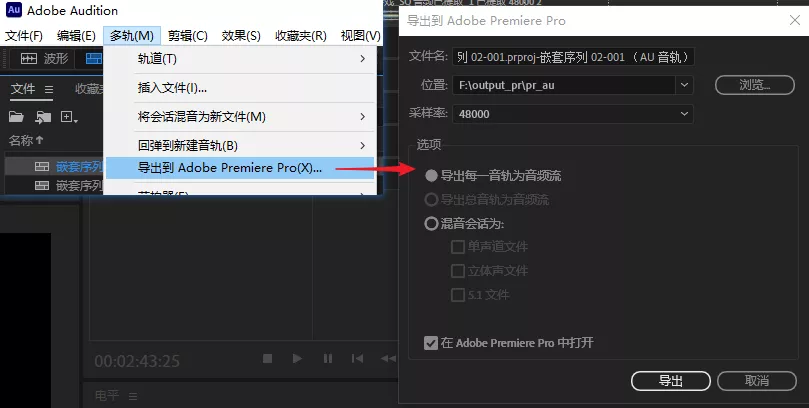The image size is (809, 408).
Task: Click the 文件名 filename input field
Action: click(573, 57)
